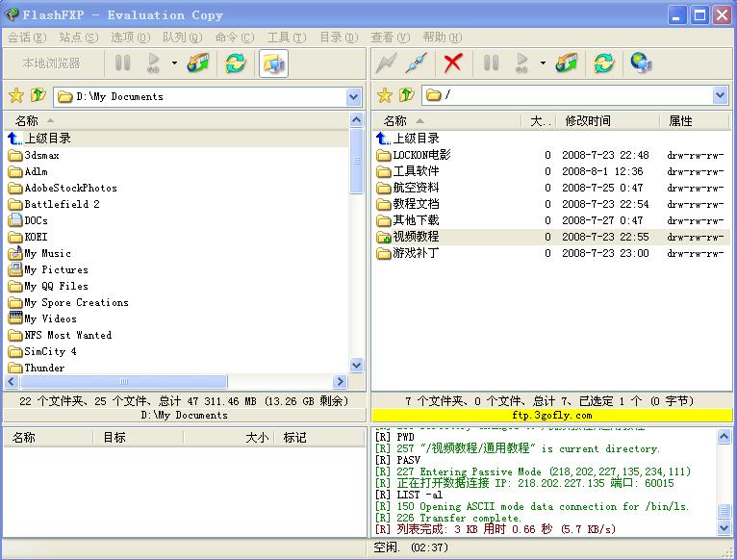Click the local pane up-folder icon
This screenshot has height=560, width=737.
click(x=38, y=95)
